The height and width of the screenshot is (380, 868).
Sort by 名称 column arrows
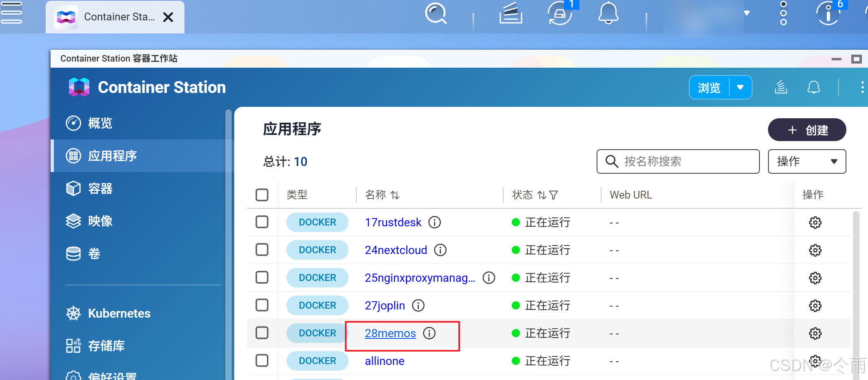pos(395,195)
